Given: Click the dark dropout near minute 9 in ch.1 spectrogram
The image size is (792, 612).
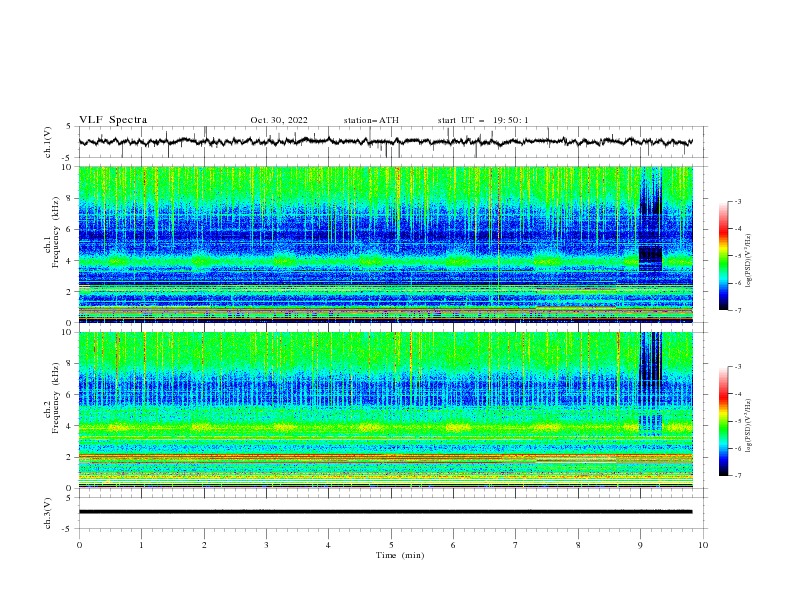Looking at the screenshot, I should tap(651, 221).
